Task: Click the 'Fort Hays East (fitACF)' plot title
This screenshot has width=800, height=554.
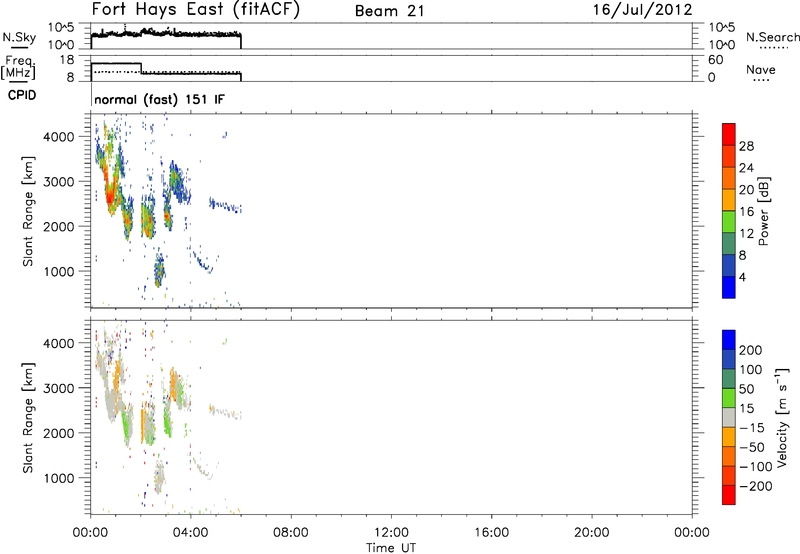Action: (x=196, y=10)
